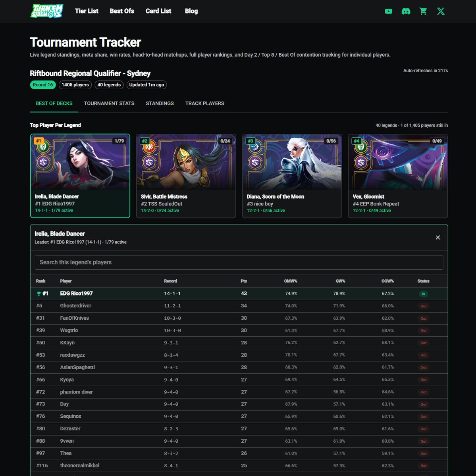Click the trophy icon beside rank #1

pos(39,294)
